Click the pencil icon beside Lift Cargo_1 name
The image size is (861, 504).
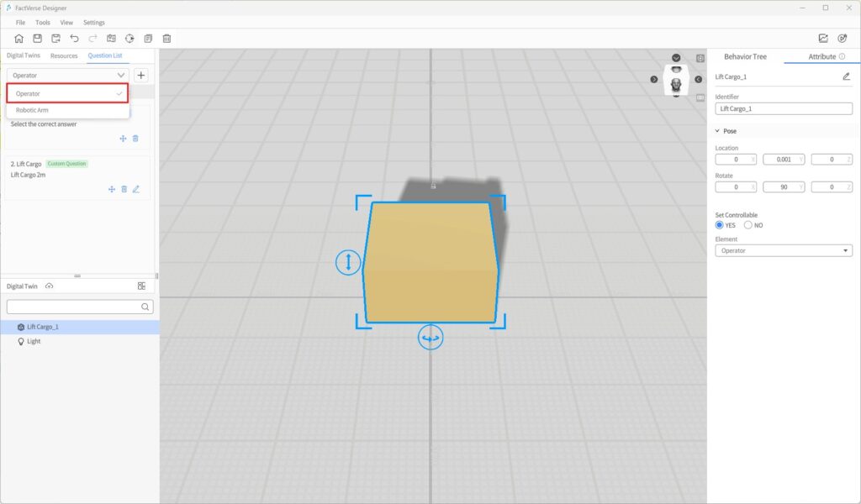click(x=846, y=76)
